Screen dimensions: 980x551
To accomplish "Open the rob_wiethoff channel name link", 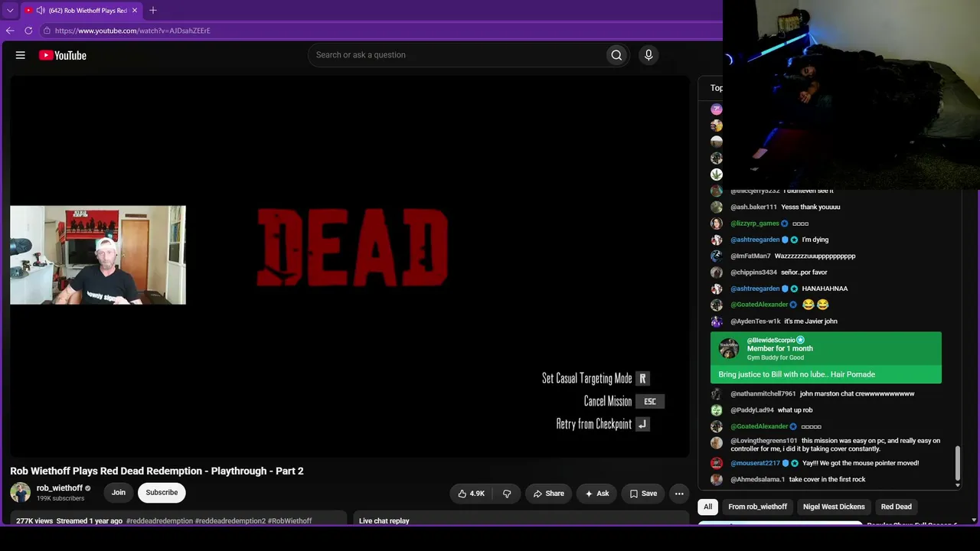I will click(x=60, y=488).
